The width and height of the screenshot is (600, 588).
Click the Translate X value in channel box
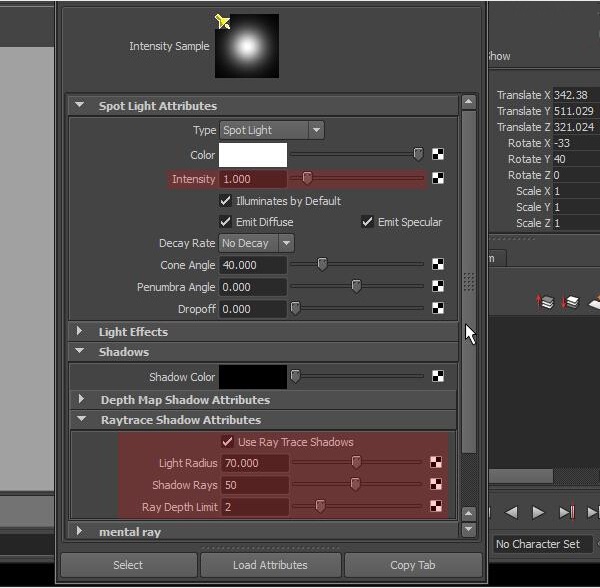pos(576,95)
